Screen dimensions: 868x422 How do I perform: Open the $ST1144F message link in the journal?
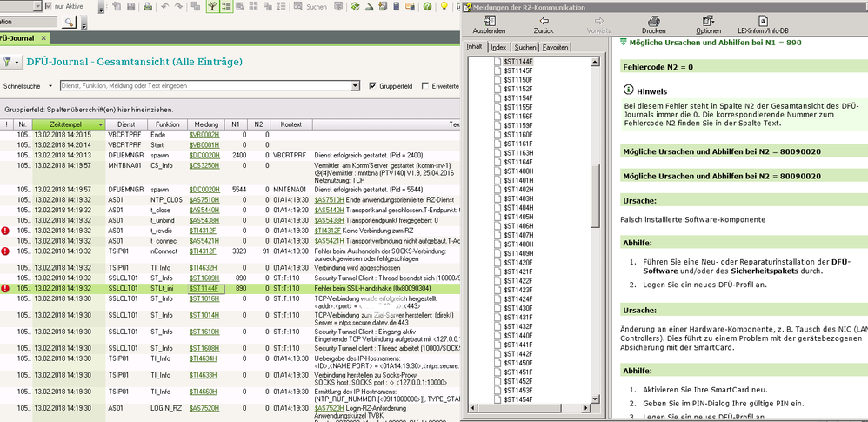[202, 288]
